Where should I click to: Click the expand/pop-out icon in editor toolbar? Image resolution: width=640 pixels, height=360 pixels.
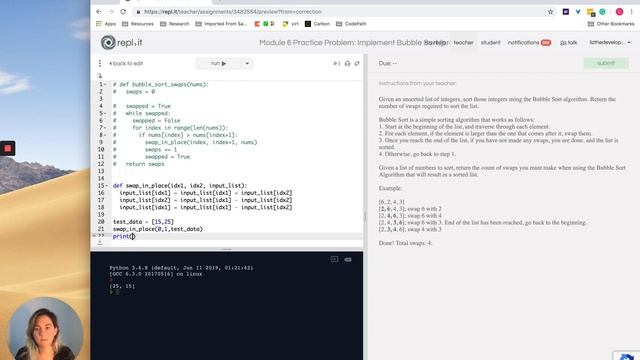[x=357, y=63]
